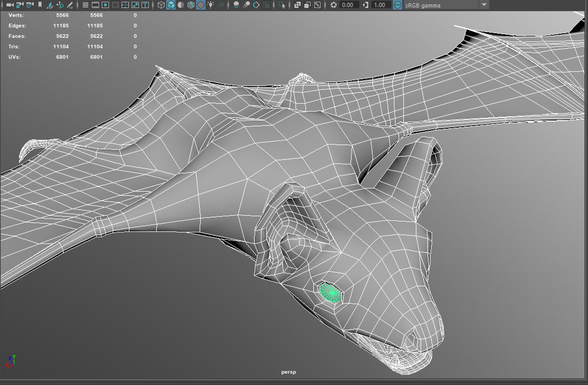Switch to Wireframe shading mode
Image resolution: width=588 pixels, height=385 pixels.
[161, 5]
